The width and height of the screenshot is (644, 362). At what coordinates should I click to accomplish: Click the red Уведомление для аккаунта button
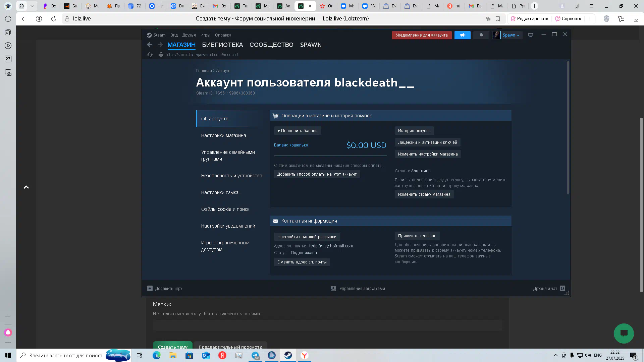pyautogui.click(x=422, y=35)
